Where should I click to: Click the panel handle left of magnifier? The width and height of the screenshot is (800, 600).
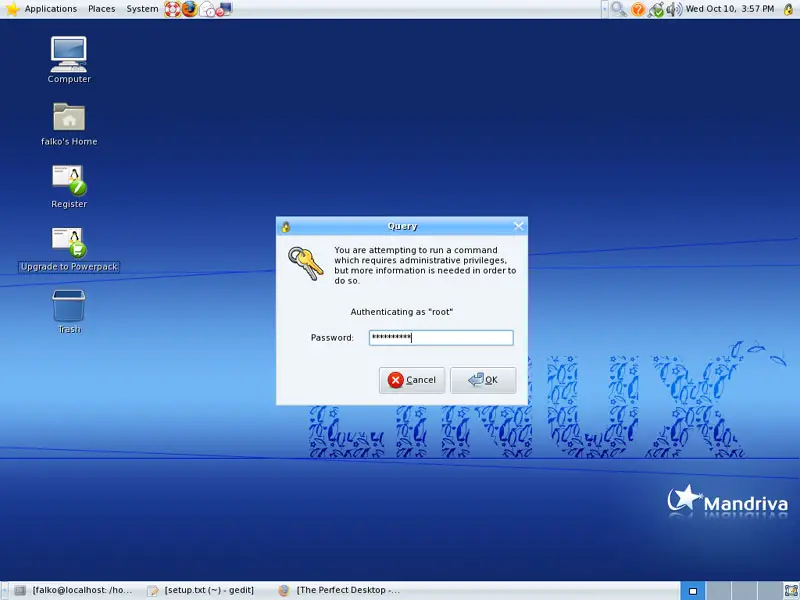pos(605,9)
